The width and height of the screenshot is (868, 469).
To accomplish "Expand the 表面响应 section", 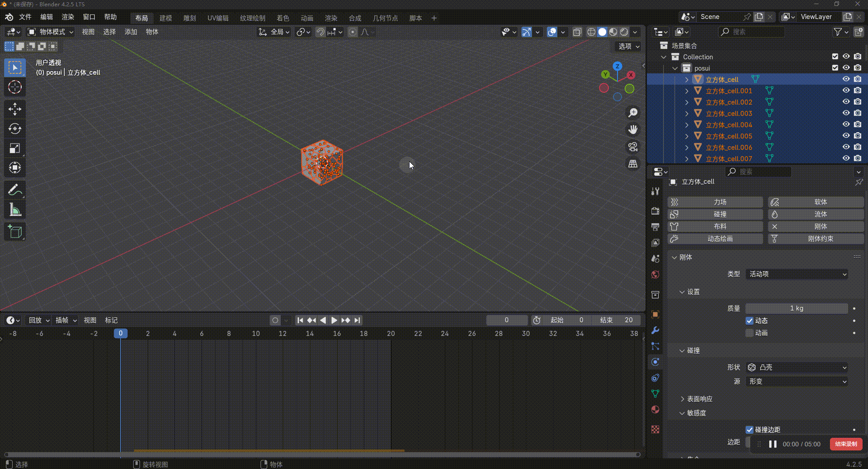I will click(699, 399).
